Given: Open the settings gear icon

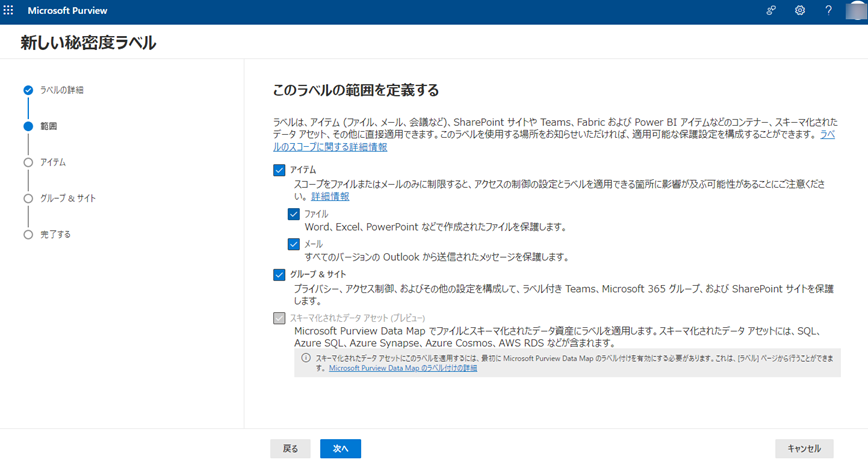Looking at the screenshot, I should click(800, 11).
